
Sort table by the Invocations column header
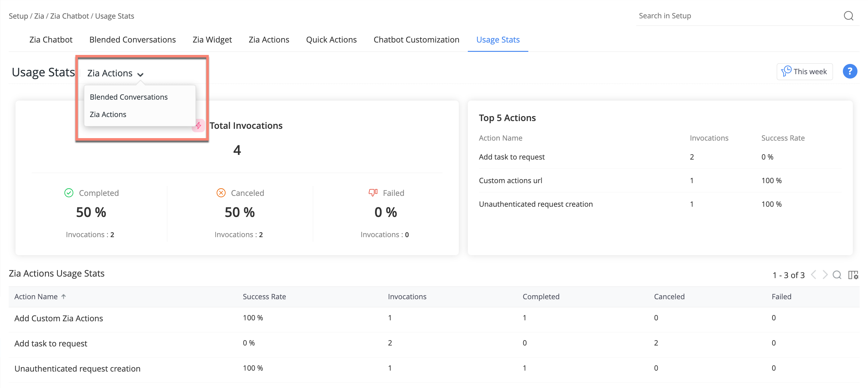click(x=407, y=297)
